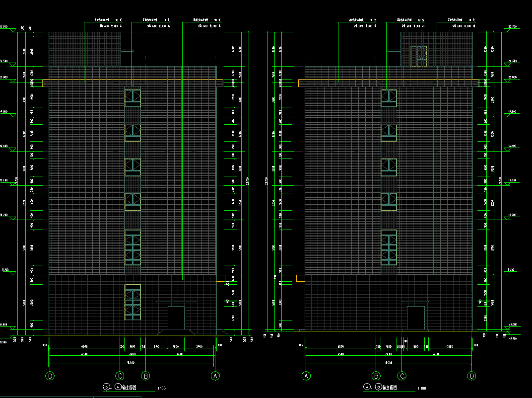Click grid bubble C under right elevation

[402, 376]
